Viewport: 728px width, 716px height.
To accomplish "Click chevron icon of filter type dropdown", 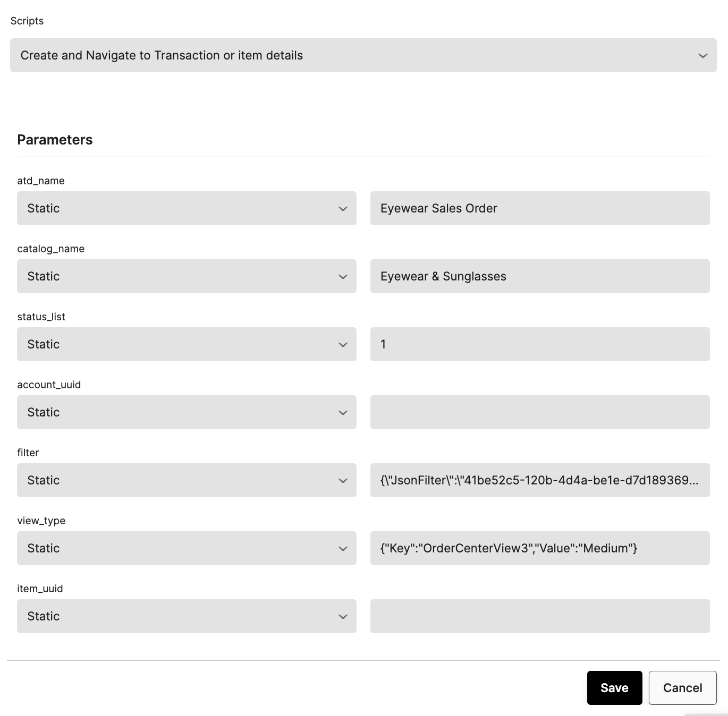I will [343, 481].
